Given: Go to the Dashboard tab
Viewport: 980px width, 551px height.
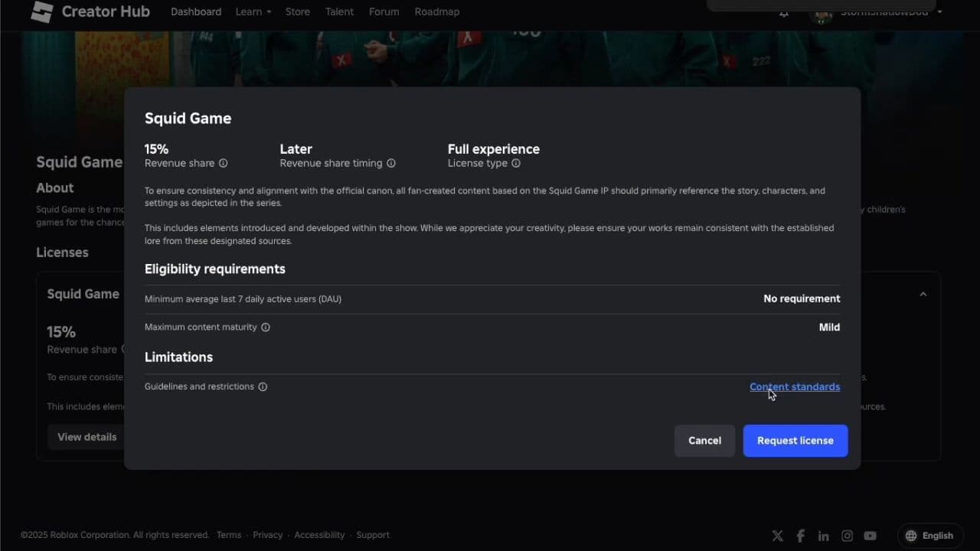Looking at the screenshot, I should tap(196, 11).
